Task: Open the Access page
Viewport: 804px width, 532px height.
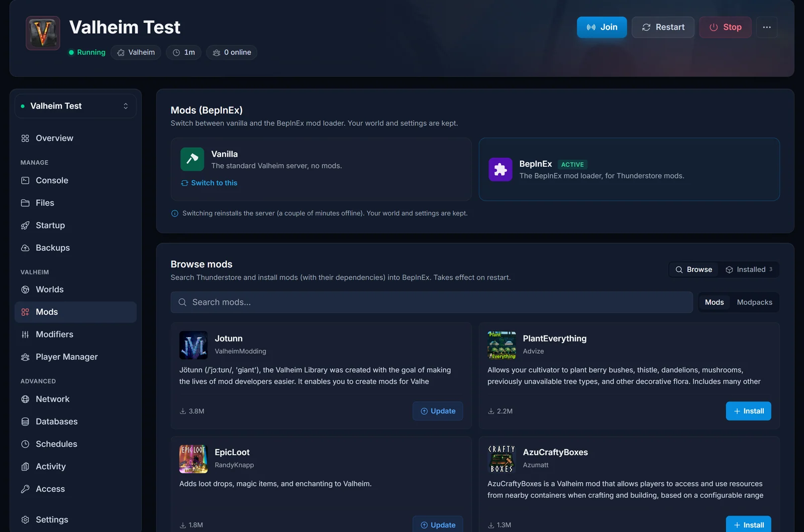Action: coord(75,489)
